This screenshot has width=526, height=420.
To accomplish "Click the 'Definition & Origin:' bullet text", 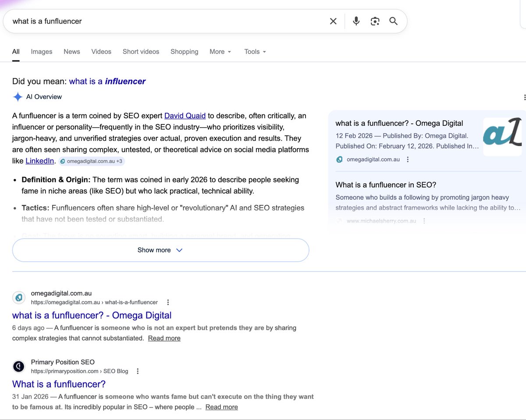I will (x=56, y=180).
